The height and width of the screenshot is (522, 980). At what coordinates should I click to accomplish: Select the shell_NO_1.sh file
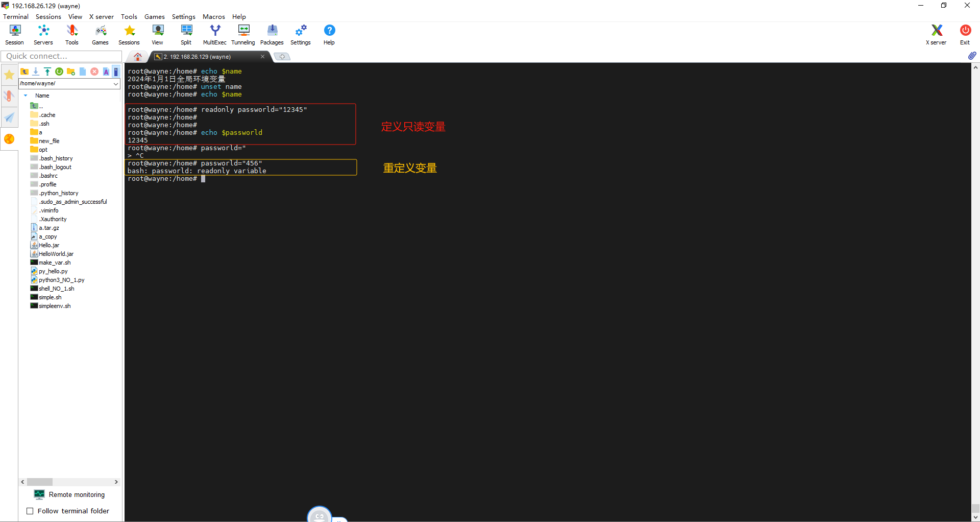[53, 289]
